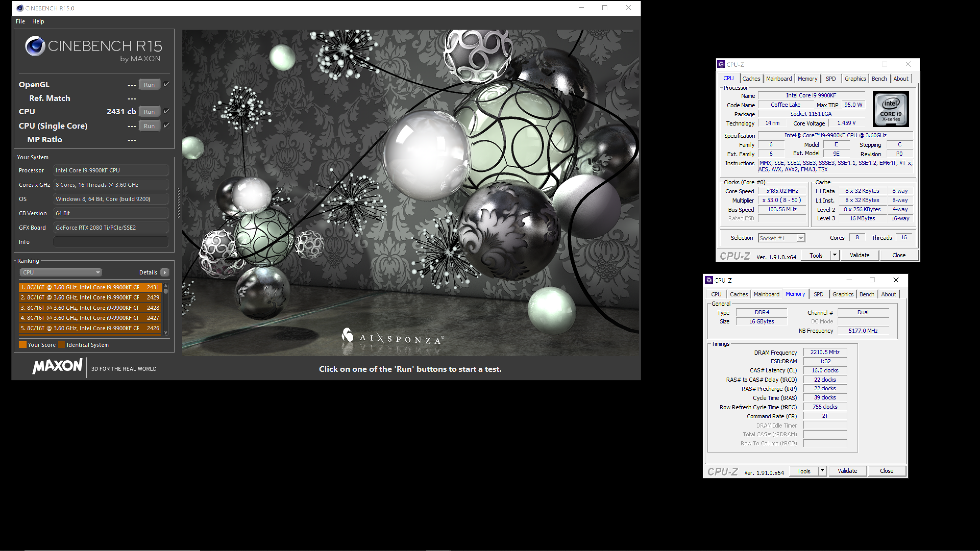Open the Cinebench Help menu

[38, 21]
